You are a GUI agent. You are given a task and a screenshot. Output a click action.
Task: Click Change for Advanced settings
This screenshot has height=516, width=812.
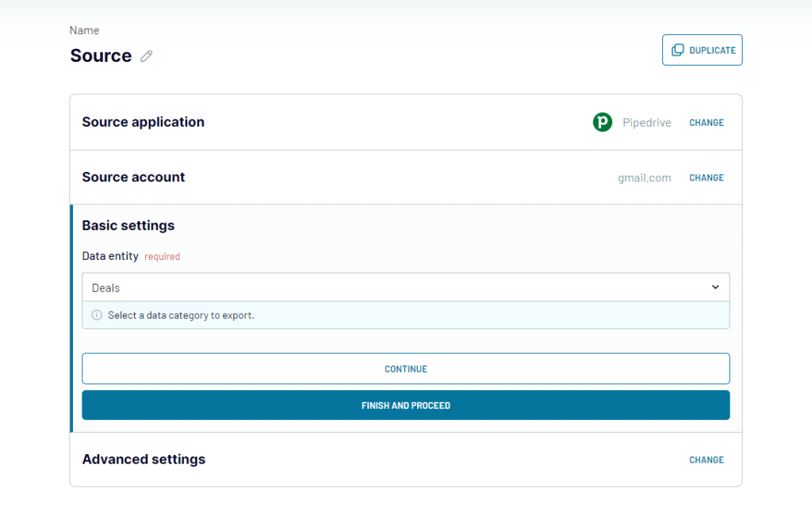tap(706, 460)
